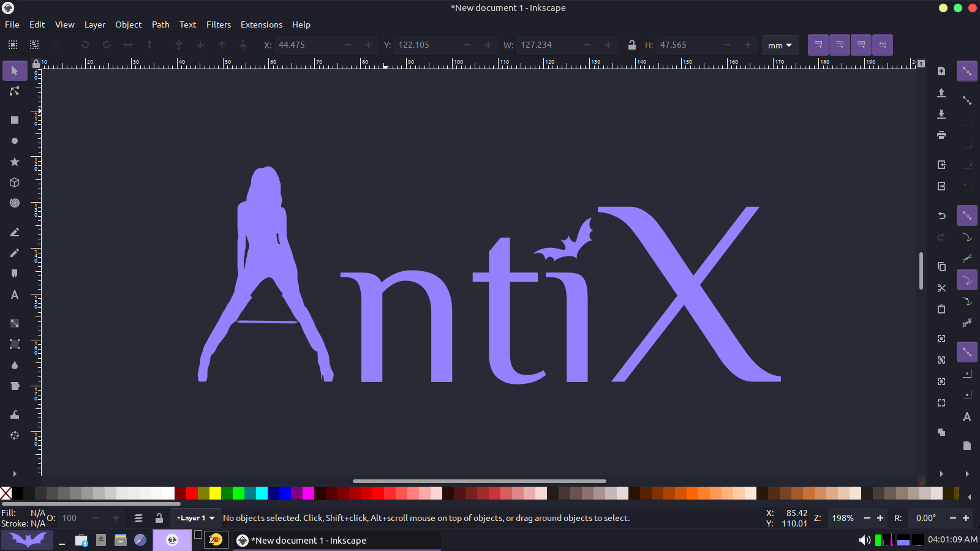980x551 pixels.
Task: Click volume speaker tray icon
Action: [864, 540]
